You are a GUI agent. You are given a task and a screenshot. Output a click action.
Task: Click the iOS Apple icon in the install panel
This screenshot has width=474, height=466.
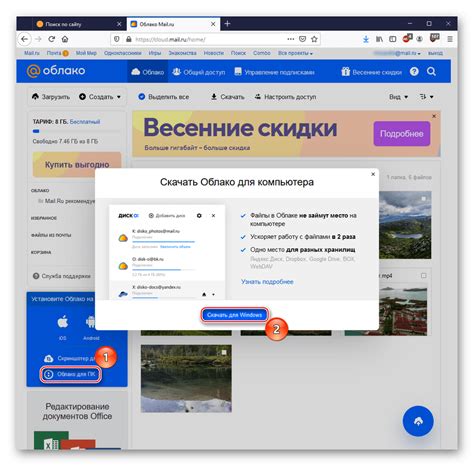63,322
